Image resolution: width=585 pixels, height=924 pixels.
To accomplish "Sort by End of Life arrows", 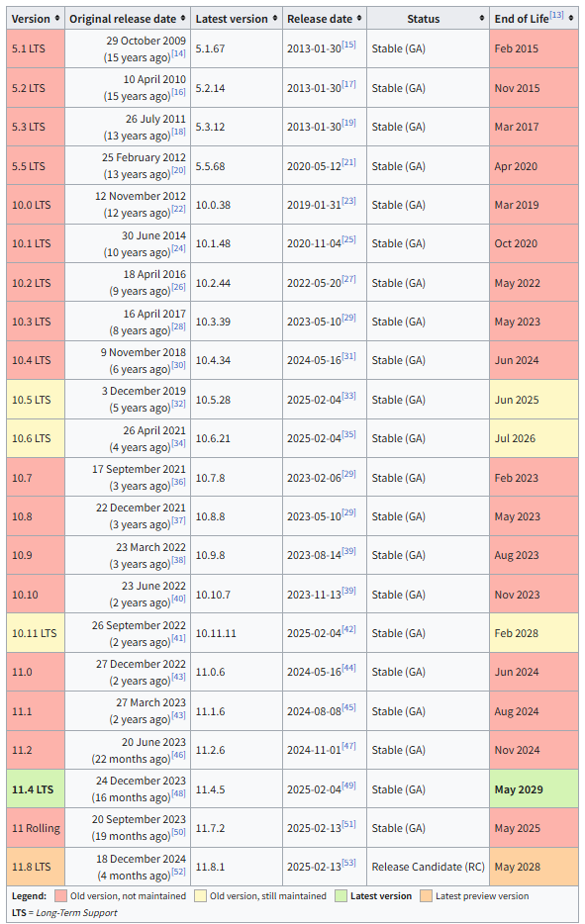I will click(571, 19).
